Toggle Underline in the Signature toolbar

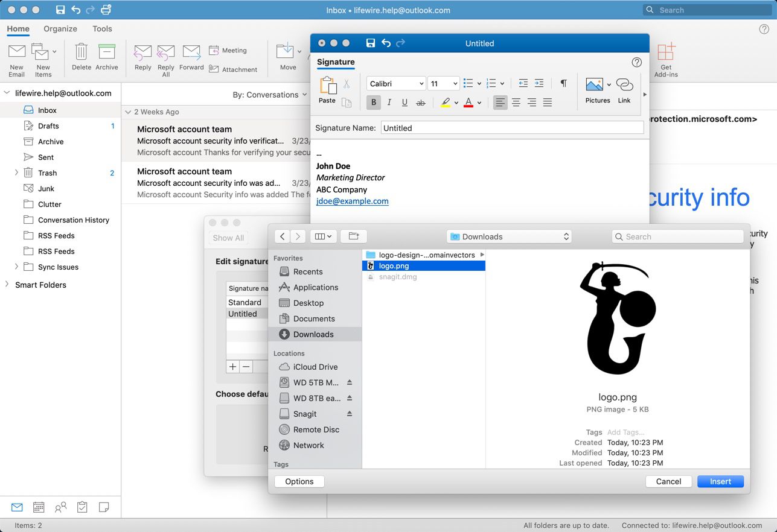pos(404,103)
